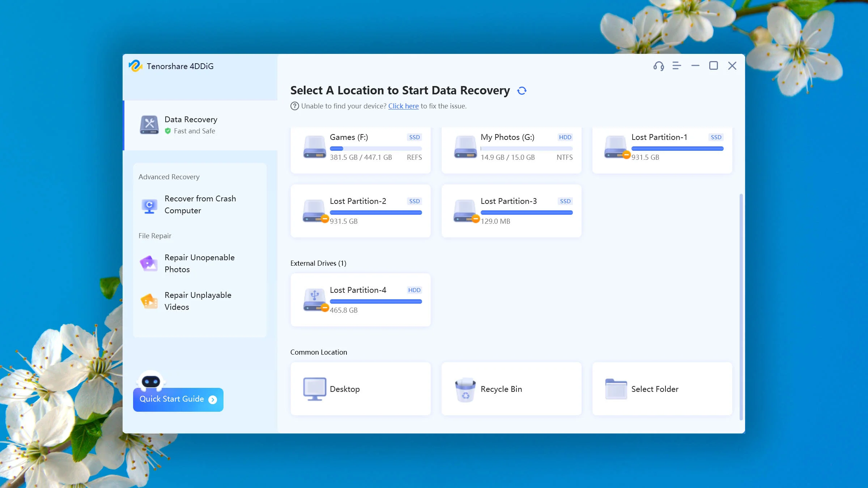The height and width of the screenshot is (488, 868).
Task: Choose the Lost Partition-3 card
Action: (x=511, y=211)
